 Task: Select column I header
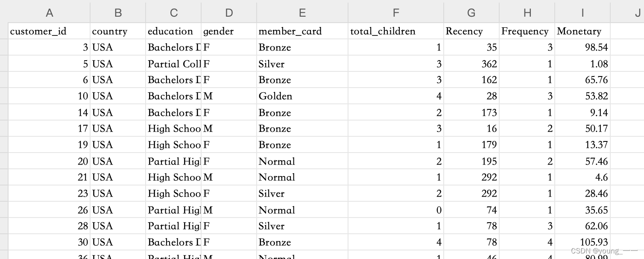[x=583, y=13]
